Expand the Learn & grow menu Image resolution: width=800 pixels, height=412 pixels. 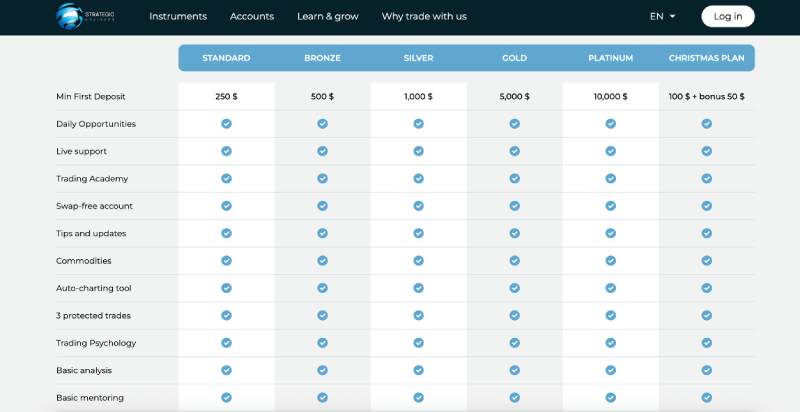pos(327,16)
